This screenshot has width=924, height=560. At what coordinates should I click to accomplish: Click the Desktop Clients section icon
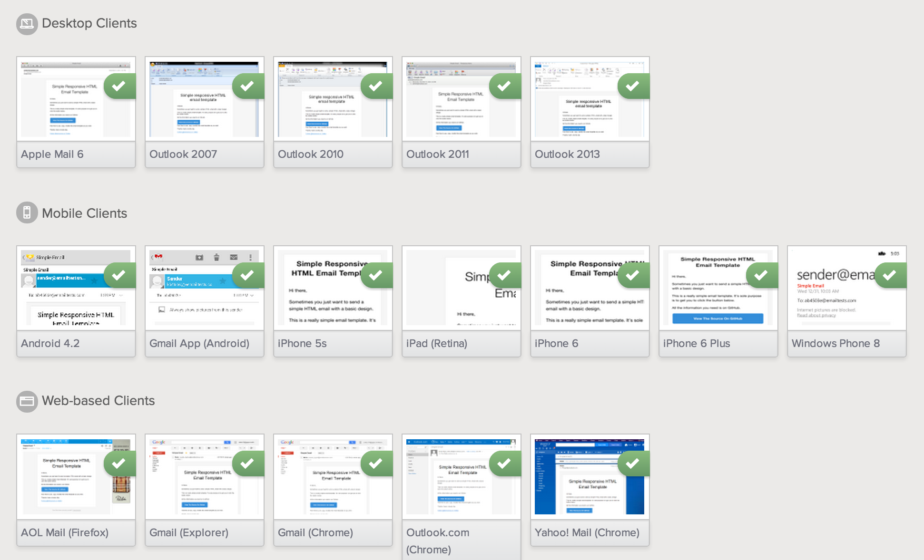coord(27,24)
